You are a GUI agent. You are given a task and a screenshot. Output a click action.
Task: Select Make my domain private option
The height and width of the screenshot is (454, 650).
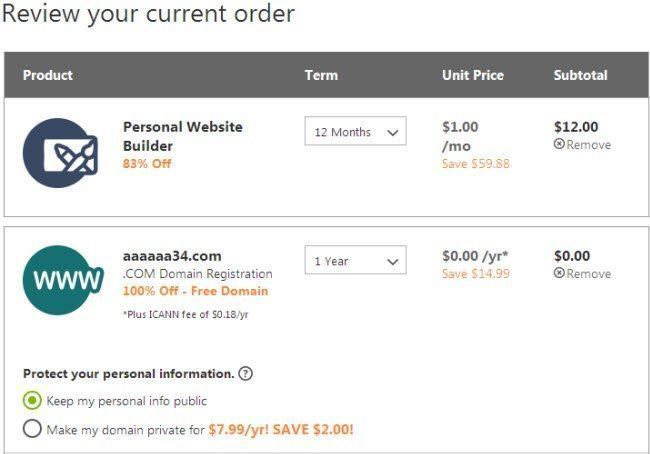point(32,429)
